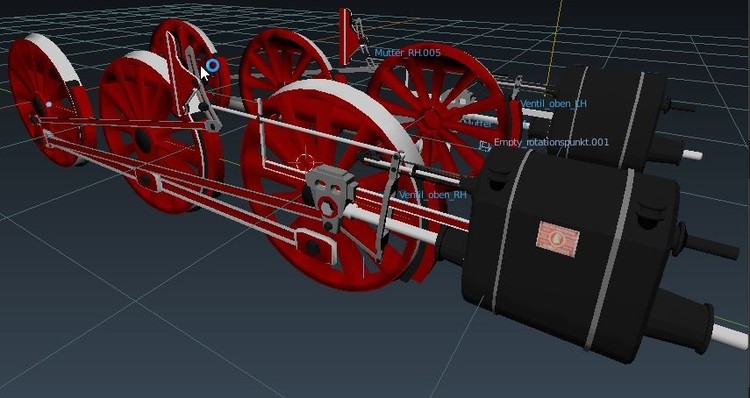Select the red emblem plate on front cylinder
Screen dimensions: 750x398
click(x=557, y=239)
